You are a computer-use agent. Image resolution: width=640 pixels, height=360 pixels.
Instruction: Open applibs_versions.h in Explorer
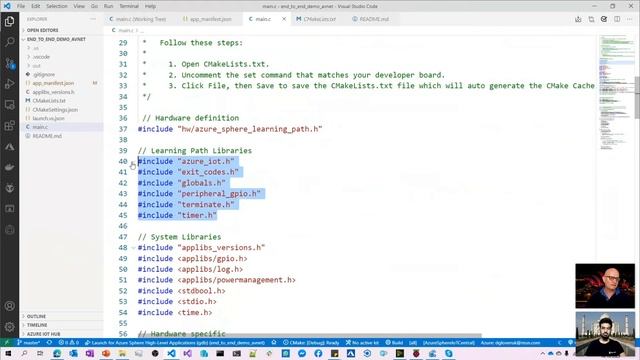(53, 92)
